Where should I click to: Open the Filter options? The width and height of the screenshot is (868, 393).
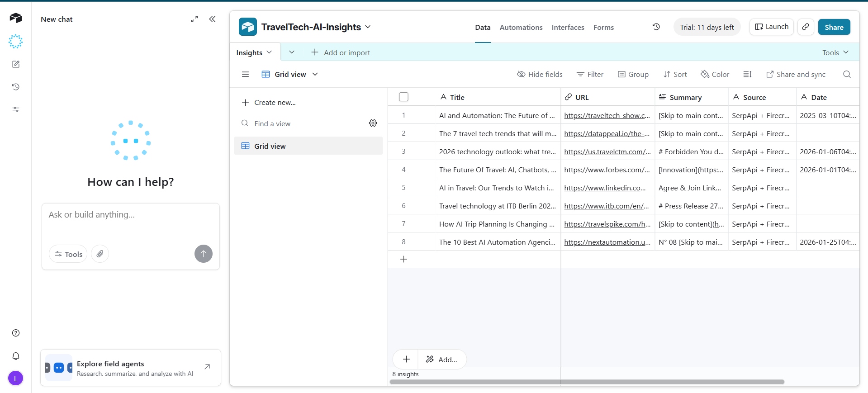point(590,74)
